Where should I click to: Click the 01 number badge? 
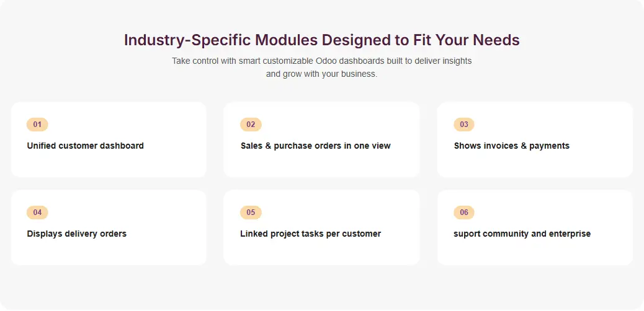point(37,125)
